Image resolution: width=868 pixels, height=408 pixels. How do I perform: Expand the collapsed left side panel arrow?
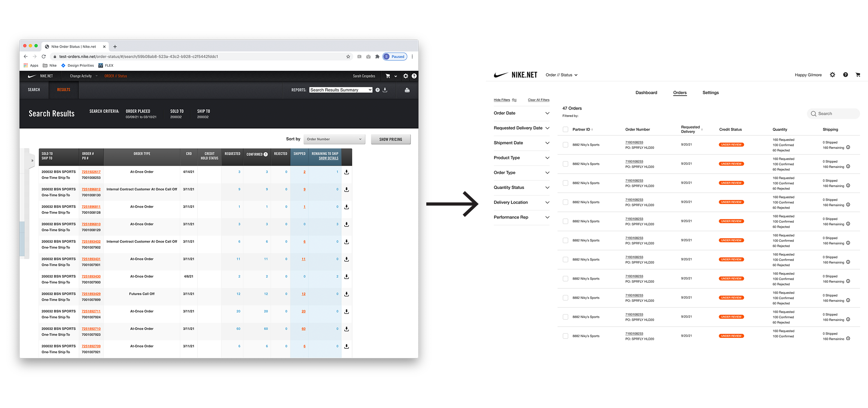(x=32, y=160)
